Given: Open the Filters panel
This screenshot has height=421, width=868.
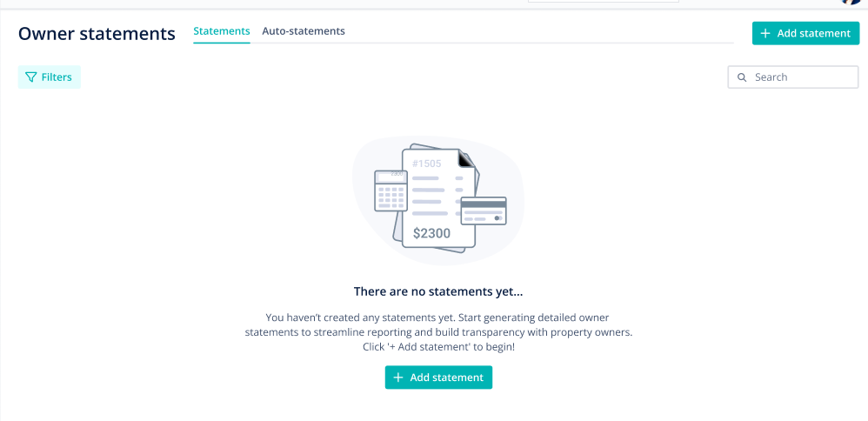Looking at the screenshot, I should (x=50, y=77).
